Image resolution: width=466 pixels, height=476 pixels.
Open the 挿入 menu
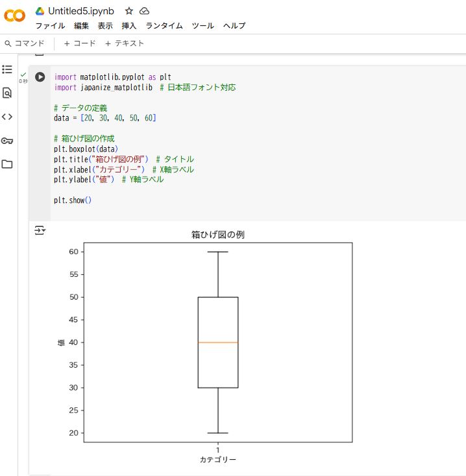click(129, 26)
